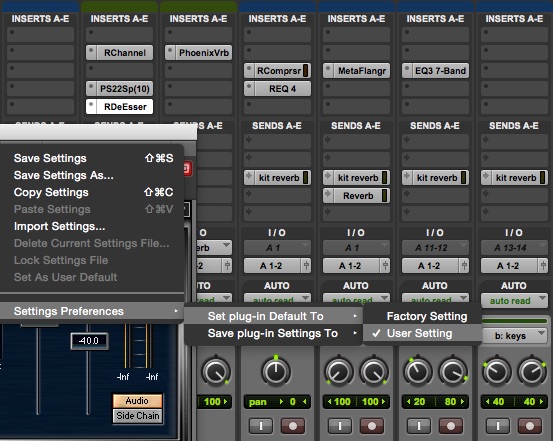Open output window icon on the MetaFlangr track
Image resolution: width=553 pixels, height=441 pixels.
385,265
